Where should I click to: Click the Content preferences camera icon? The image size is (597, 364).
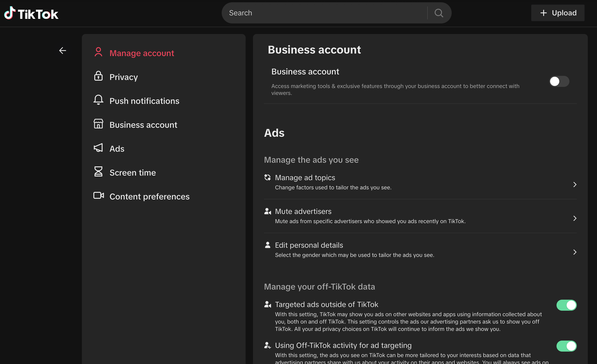click(x=98, y=195)
